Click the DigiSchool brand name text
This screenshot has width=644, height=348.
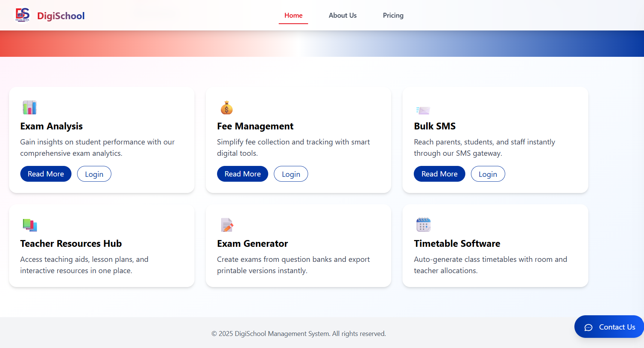point(61,16)
